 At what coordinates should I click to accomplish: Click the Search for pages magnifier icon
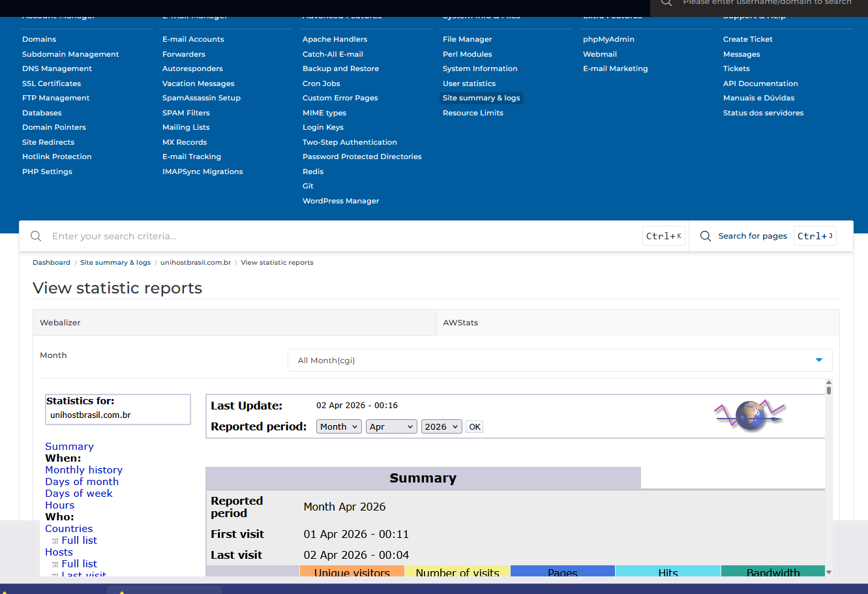(x=705, y=236)
